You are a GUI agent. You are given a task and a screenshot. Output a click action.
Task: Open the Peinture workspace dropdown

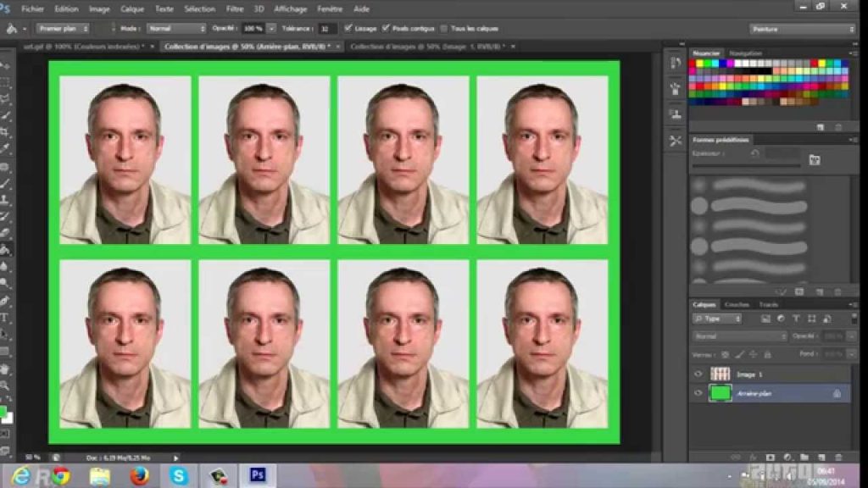point(803,29)
